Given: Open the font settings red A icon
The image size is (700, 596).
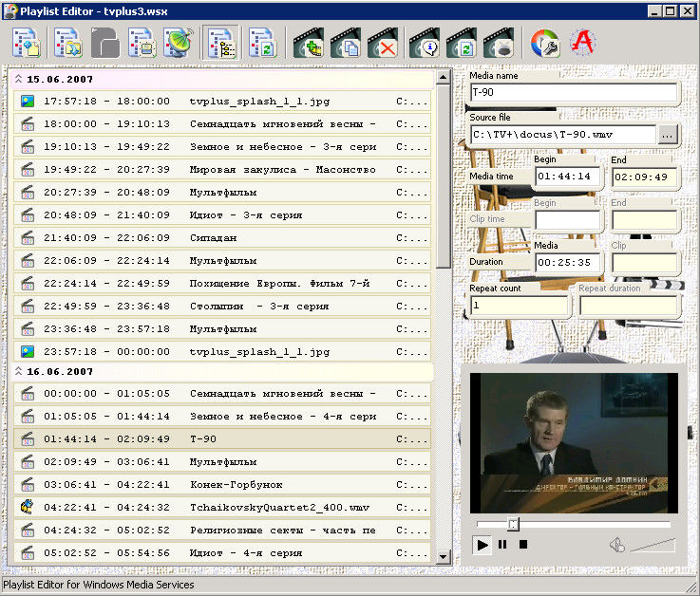Looking at the screenshot, I should click(583, 42).
